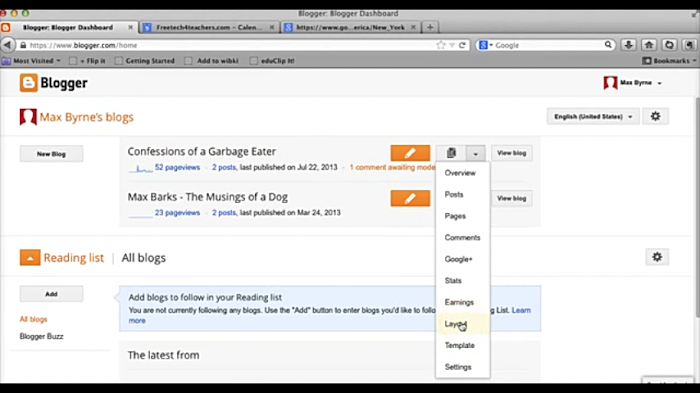
Task: Click the Reading list heading
Action: pos(74,258)
